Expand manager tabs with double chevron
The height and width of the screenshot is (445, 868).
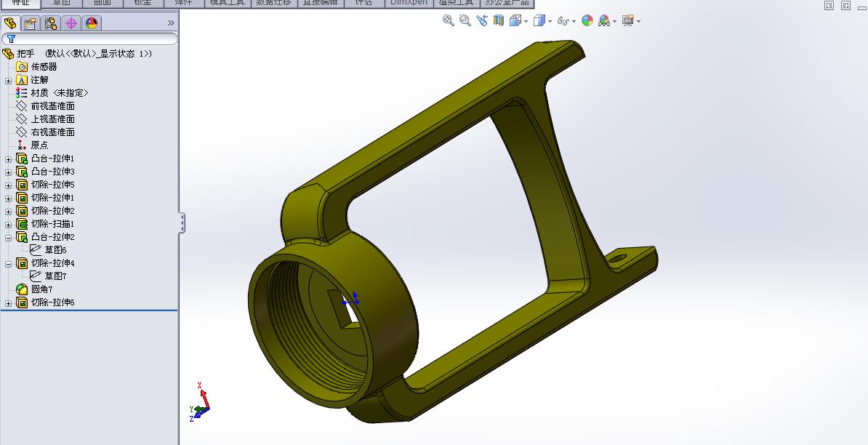[171, 23]
